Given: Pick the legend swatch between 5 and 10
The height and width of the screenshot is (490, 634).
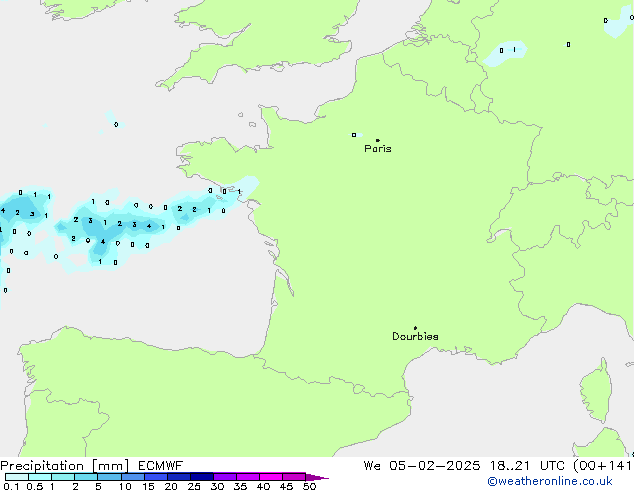Looking at the screenshot, I should [x=110, y=477].
